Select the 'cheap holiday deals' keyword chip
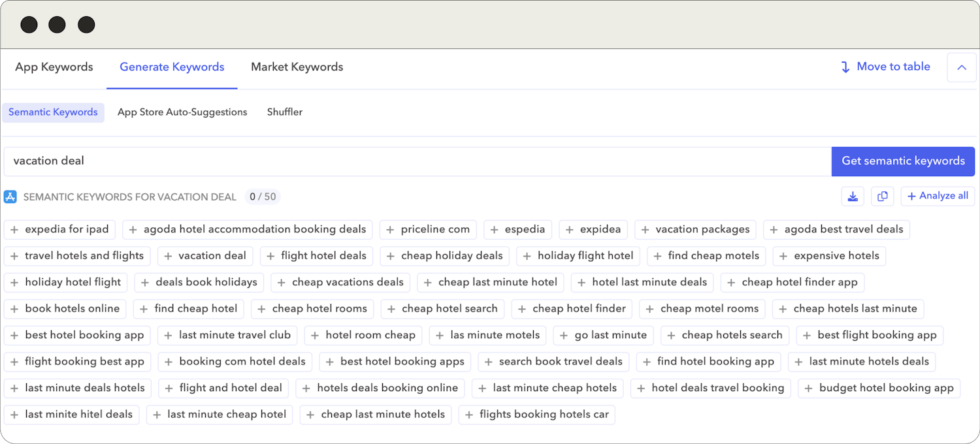The image size is (980, 444). click(451, 256)
